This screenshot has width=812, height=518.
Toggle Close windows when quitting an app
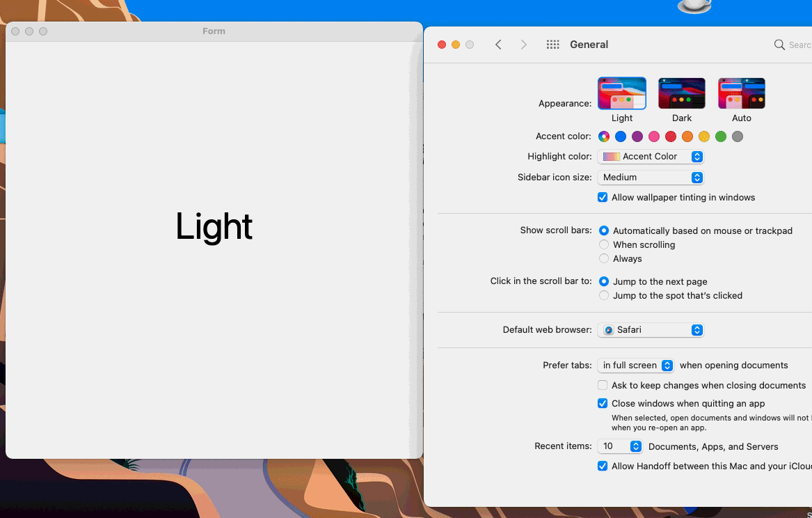point(603,403)
